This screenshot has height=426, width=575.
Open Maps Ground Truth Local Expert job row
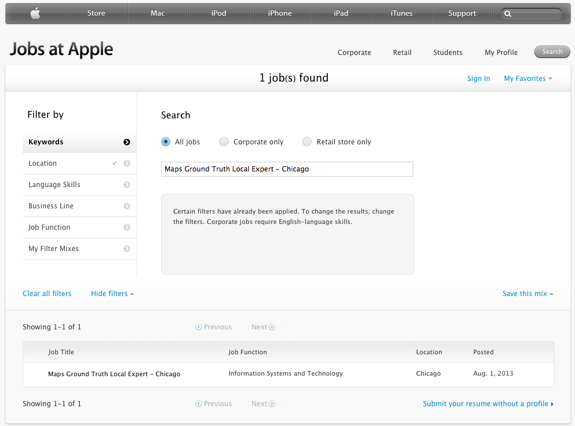point(289,374)
